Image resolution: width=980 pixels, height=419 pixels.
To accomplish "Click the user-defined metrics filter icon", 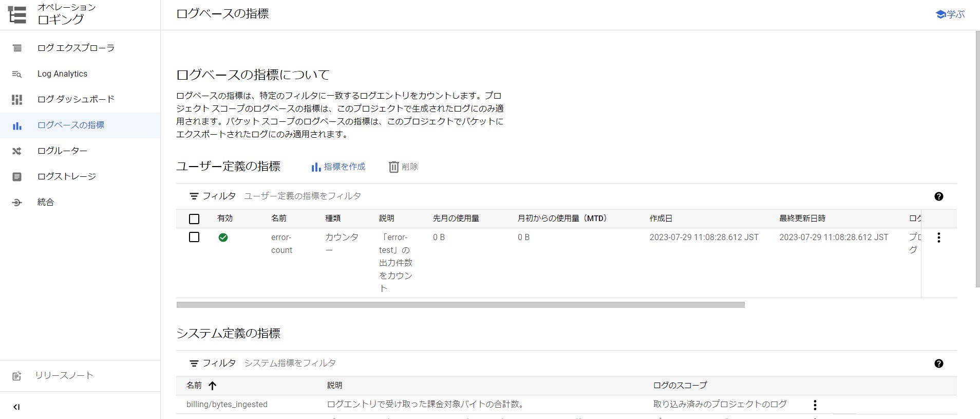I will pos(194,196).
